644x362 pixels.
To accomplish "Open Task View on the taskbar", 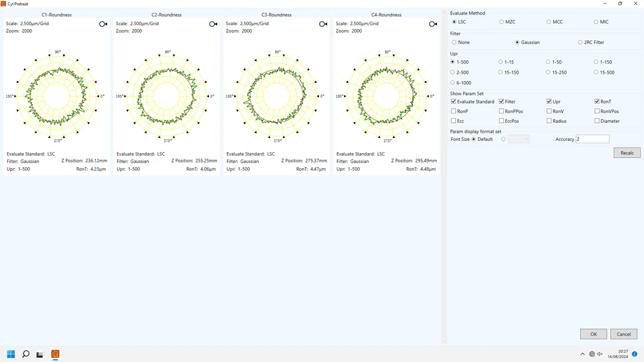I will click(x=40, y=354).
